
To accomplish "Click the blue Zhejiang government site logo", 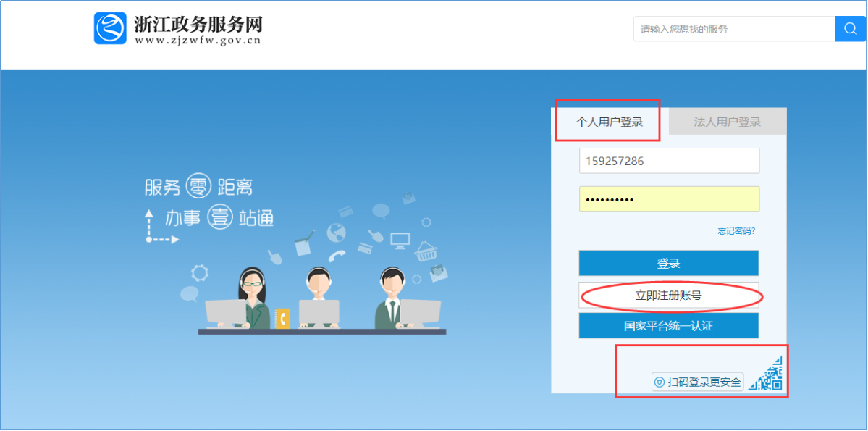I will (110, 28).
